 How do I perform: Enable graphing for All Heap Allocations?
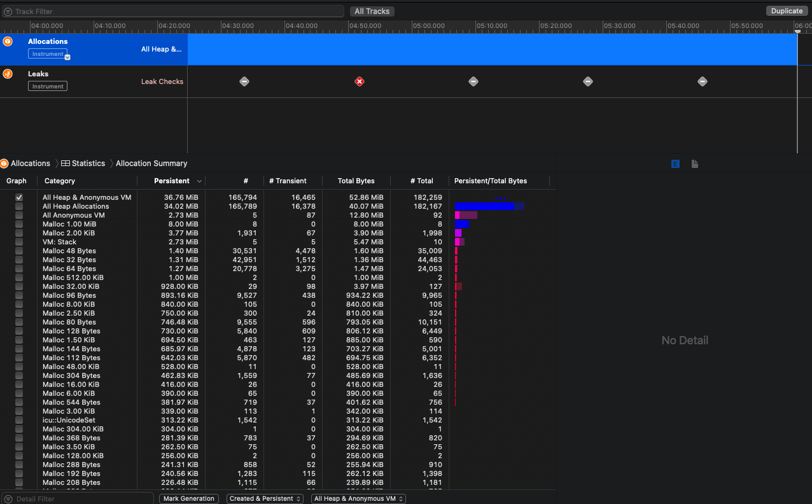click(18, 206)
